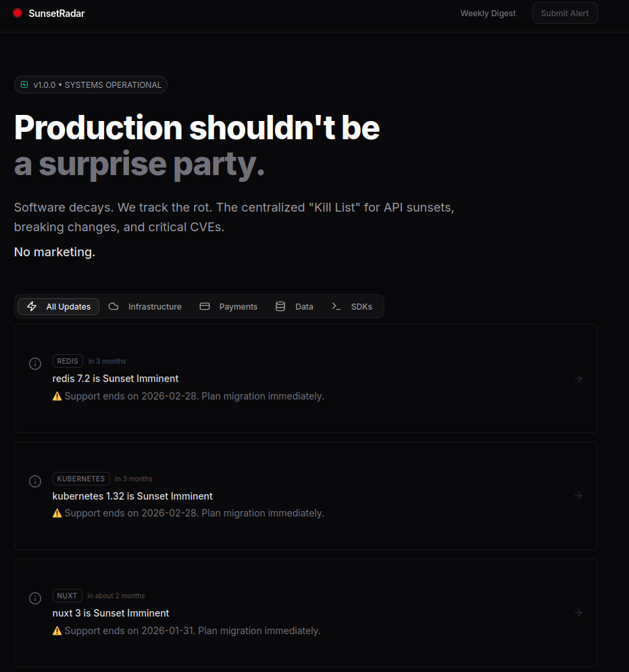Screen dimensions: 629x672
Task: Click the credit card Payments icon
Action: pyautogui.click(x=205, y=306)
